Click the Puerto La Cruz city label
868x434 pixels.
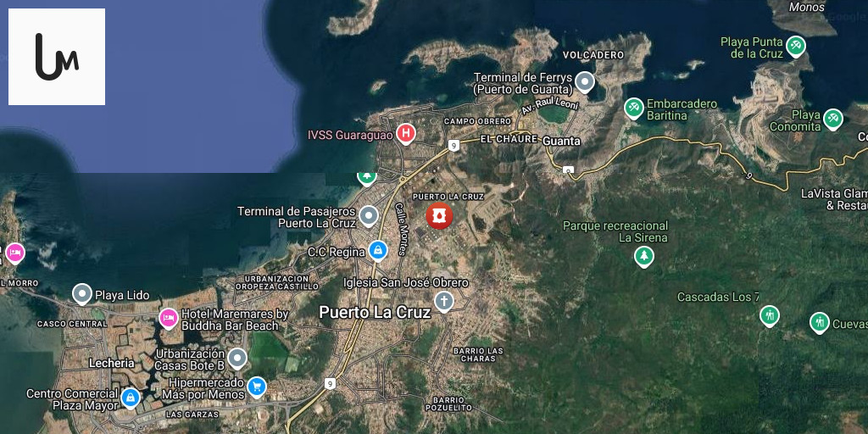(x=375, y=313)
